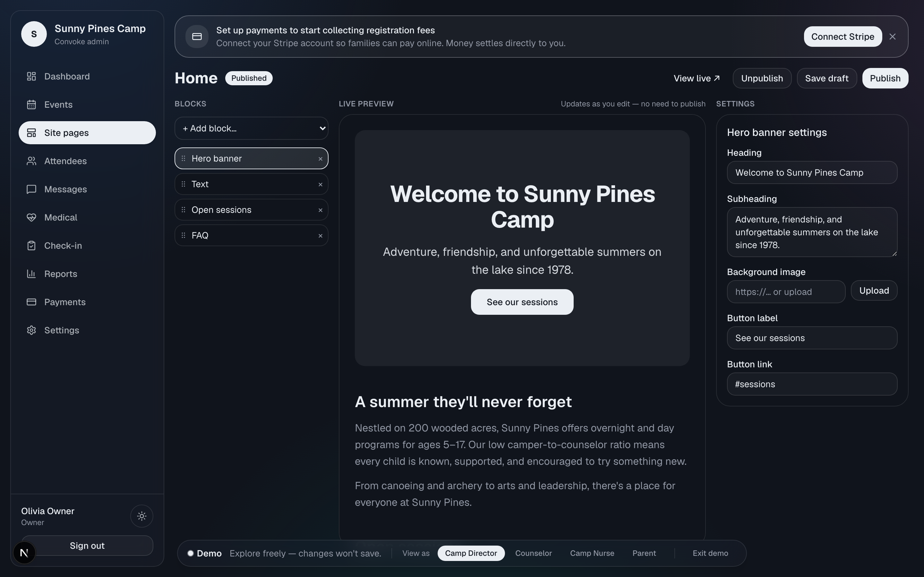
Task: Switch demo view to Parent
Action: [x=644, y=553]
